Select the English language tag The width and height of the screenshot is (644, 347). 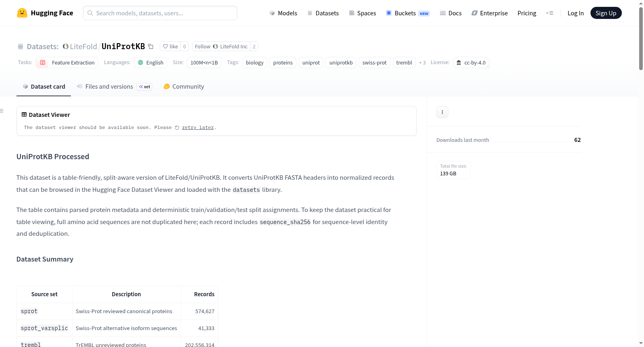pos(151,62)
